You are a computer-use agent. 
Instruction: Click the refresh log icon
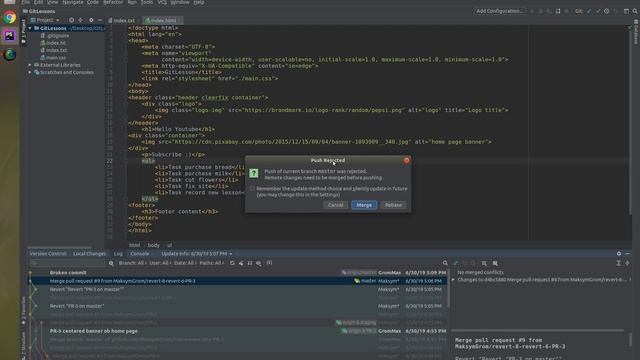coord(232,263)
